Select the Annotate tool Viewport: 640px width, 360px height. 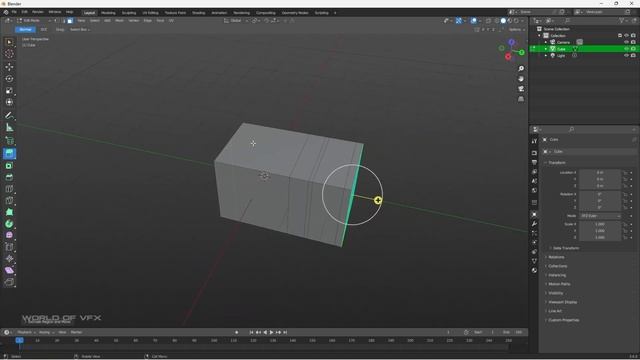coord(9,116)
